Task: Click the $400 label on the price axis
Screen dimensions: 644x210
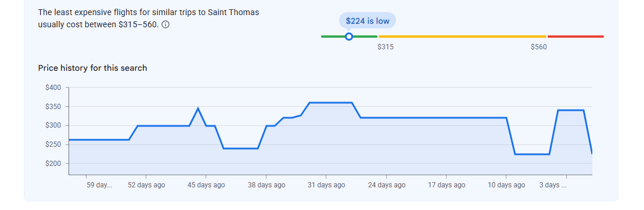Action: pyautogui.click(x=53, y=88)
